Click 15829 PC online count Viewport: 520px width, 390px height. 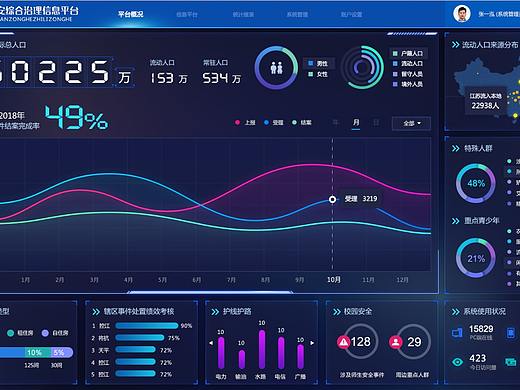click(x=481, y=329)
